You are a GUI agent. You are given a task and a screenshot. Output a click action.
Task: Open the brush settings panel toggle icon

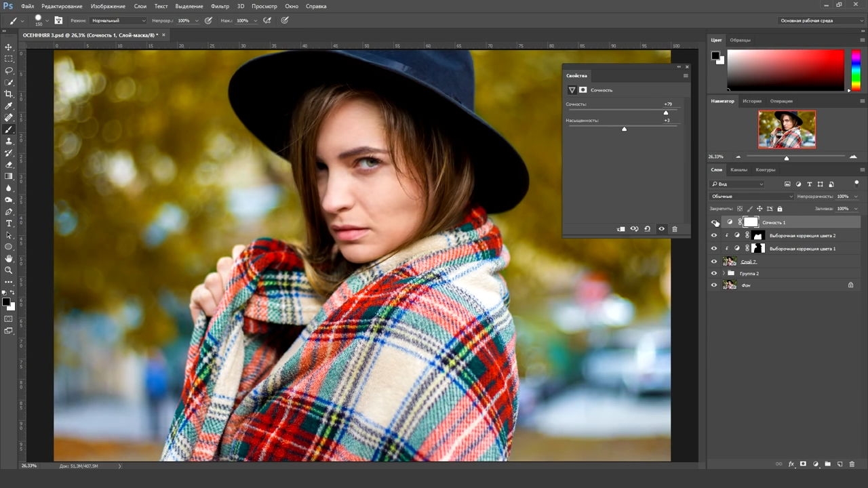point(58,20)
